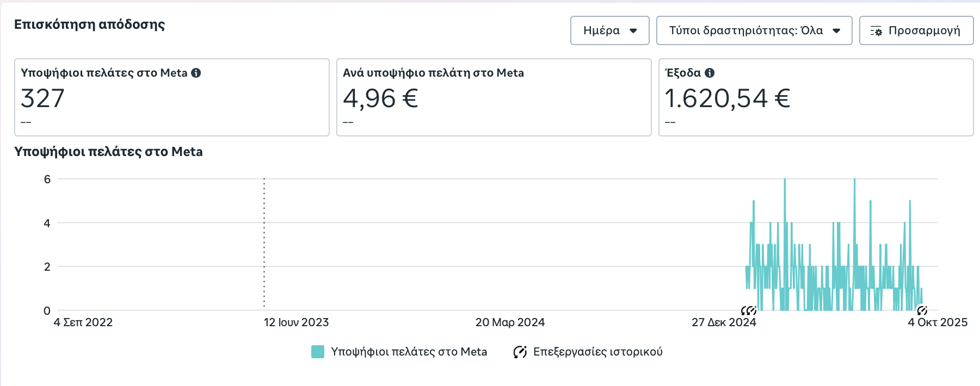Click the teal legend color swatch

318,352
